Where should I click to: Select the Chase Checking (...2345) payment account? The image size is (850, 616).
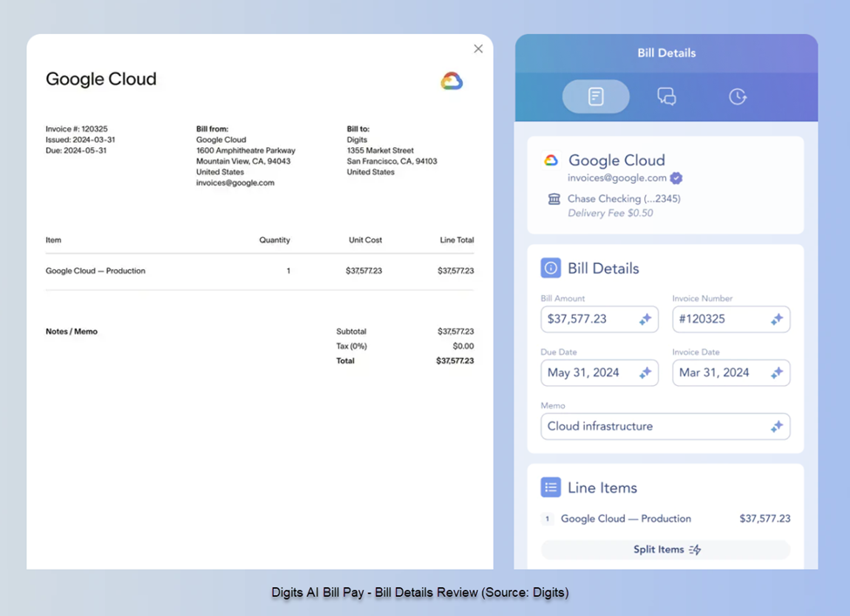(x=624, y=199)
